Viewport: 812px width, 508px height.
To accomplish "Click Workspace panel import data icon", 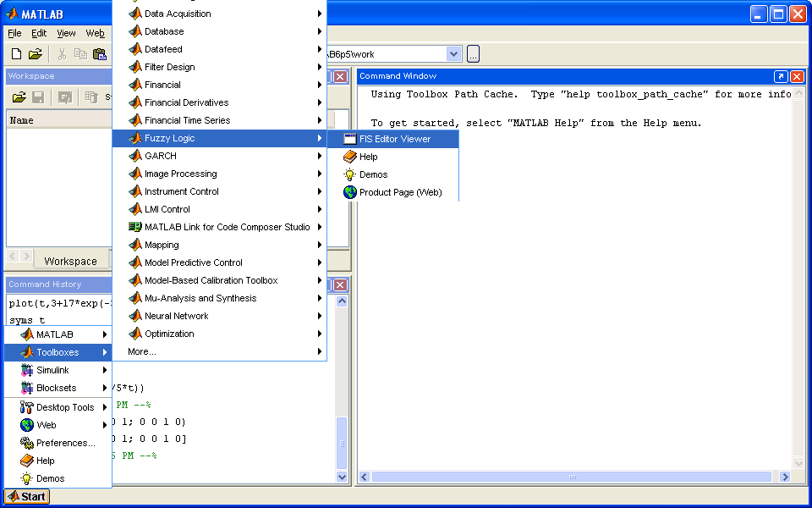I will click(65, 97).
